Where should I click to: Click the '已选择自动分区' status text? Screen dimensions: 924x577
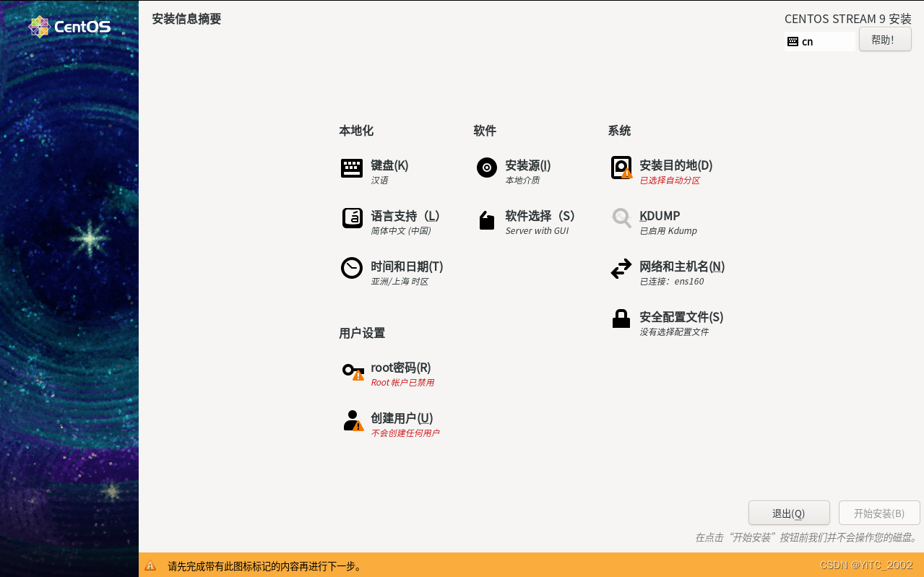(x=670, y=181)
